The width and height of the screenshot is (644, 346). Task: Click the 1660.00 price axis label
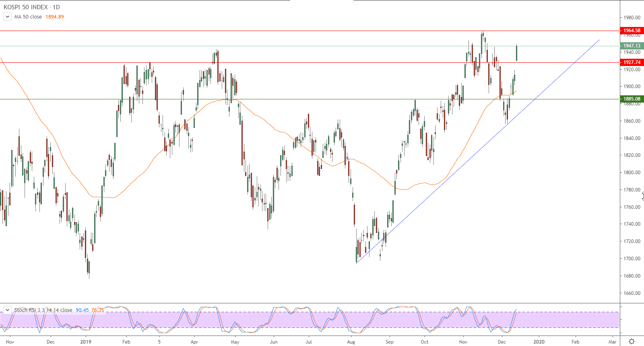(x=632, y=293)
